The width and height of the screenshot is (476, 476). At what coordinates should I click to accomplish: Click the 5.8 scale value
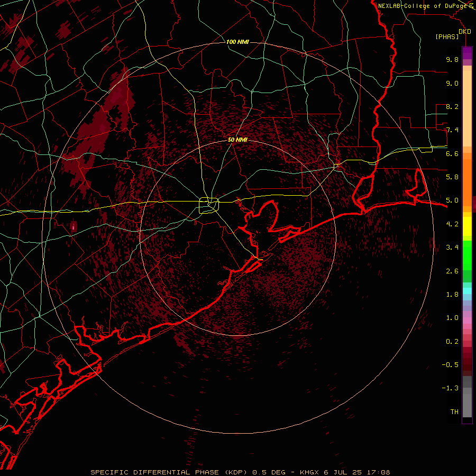452,177
